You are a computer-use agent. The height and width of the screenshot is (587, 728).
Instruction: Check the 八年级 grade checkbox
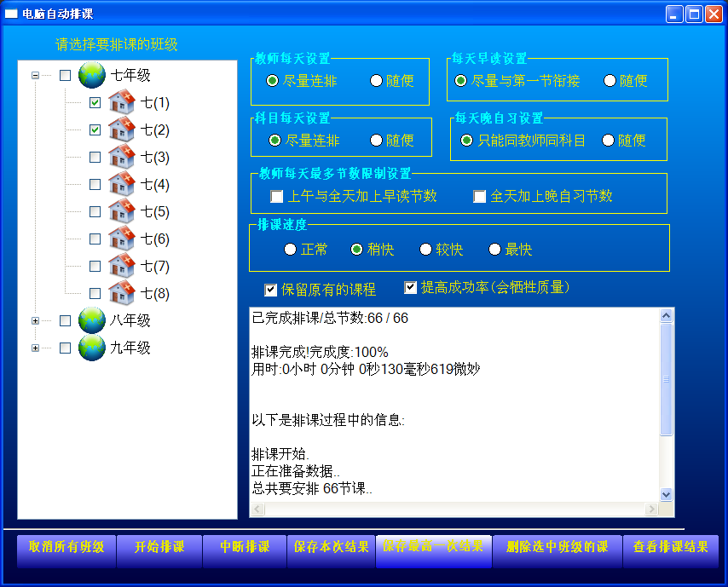(x=65, y=320)
